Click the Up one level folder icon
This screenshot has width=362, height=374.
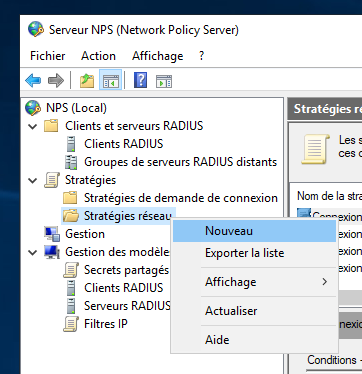click(x=87, y=81)
